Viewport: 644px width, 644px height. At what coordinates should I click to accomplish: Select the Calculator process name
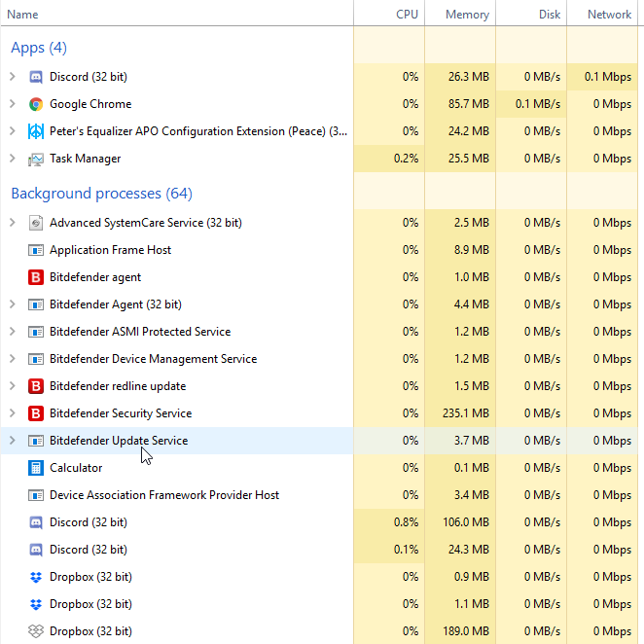(76, 468)
